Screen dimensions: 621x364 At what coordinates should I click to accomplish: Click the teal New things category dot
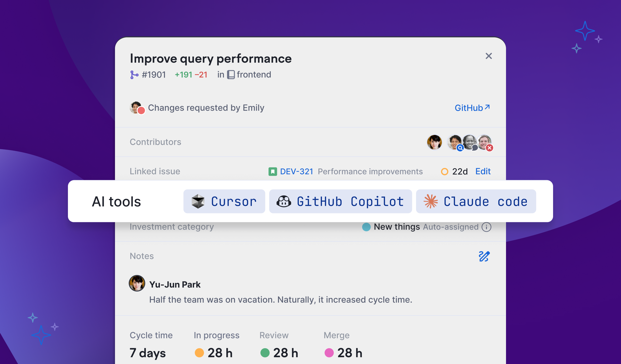(x=366, y=227)
